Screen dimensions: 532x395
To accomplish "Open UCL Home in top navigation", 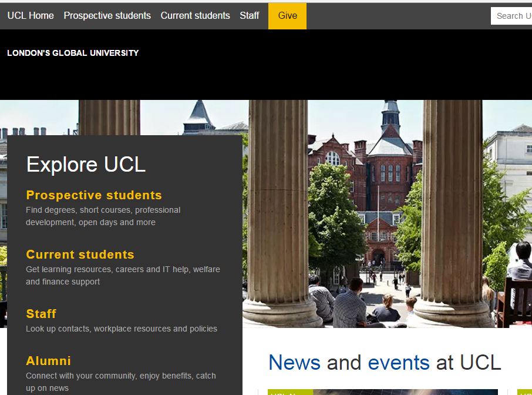I will [x=31, y=16].
